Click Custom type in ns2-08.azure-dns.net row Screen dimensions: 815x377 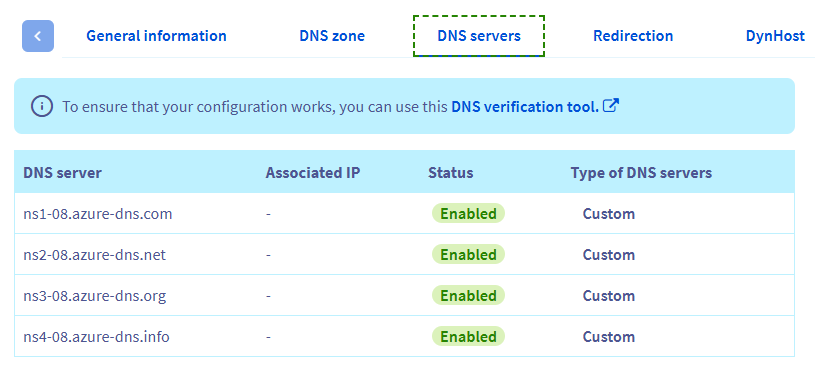pos(609,255)
